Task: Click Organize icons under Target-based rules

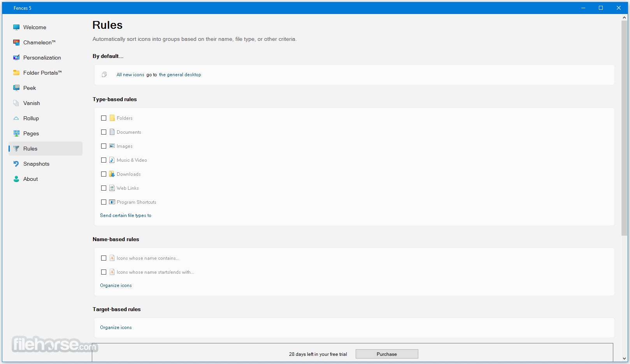Action: 116,327
